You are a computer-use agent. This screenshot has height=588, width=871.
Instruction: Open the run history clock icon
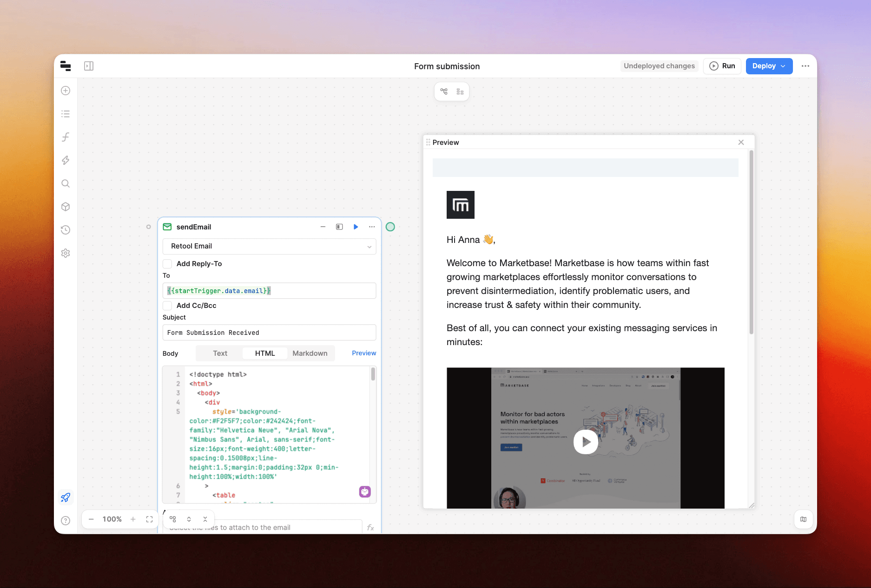[66, 230]
